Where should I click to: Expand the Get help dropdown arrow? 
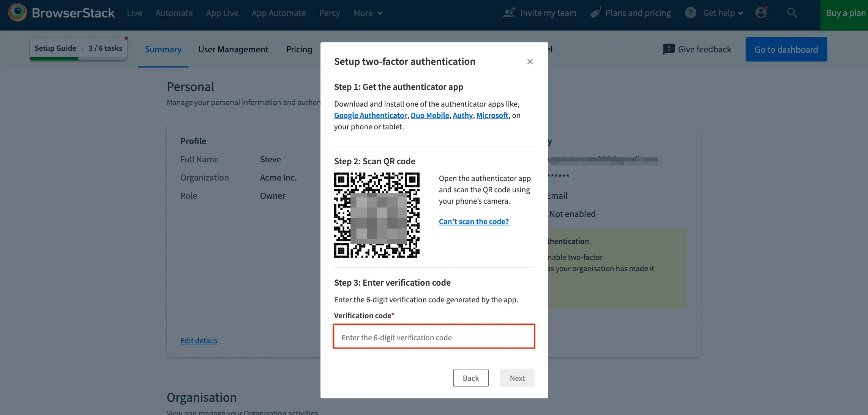point(740,13)
